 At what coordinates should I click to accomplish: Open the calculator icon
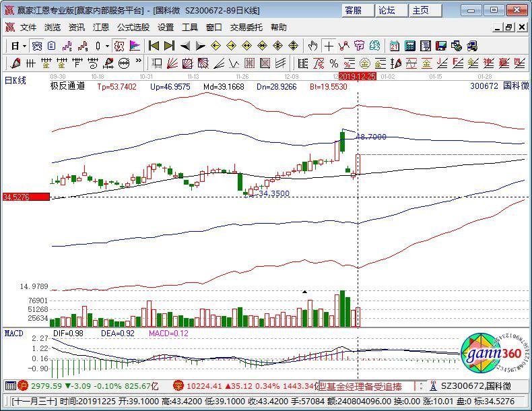410,46
